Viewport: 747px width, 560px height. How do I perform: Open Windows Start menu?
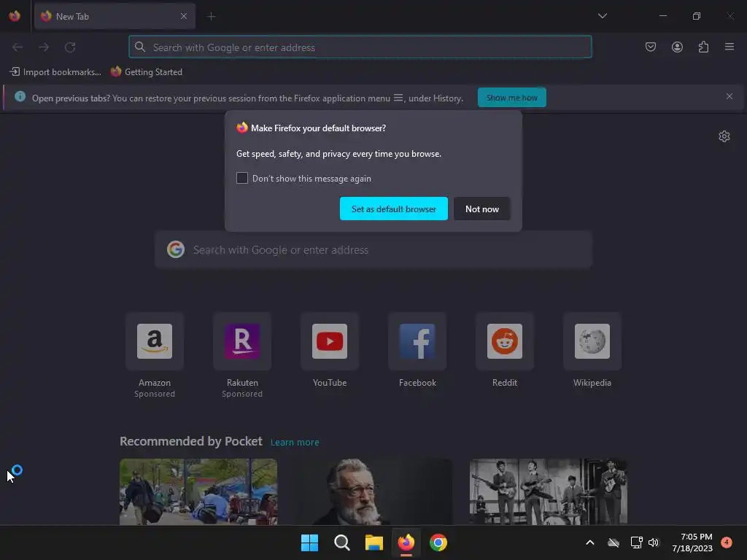coord(309,542)
